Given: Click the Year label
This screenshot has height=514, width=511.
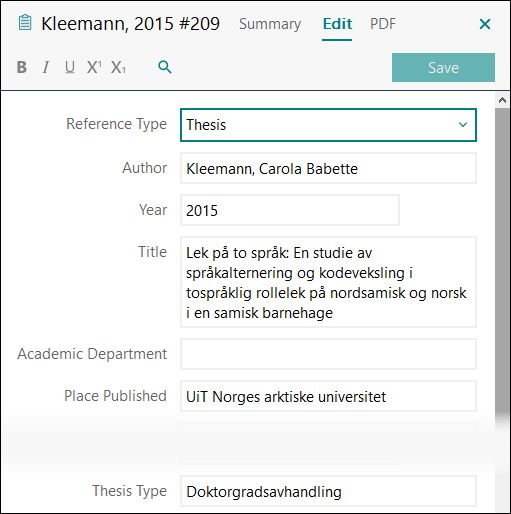Looking at the screenshot, I should pos(153,210).
